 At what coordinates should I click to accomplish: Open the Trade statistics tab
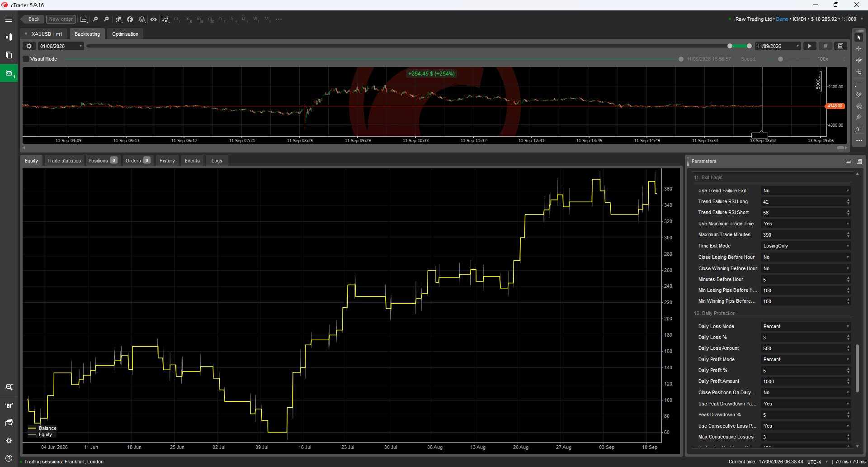point(64,161)
